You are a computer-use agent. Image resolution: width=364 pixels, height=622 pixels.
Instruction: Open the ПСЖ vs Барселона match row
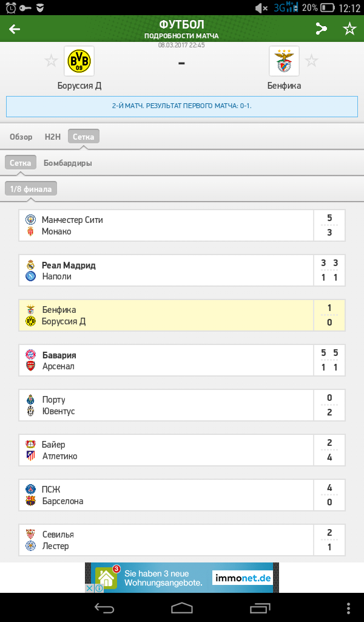click(182, 494)
